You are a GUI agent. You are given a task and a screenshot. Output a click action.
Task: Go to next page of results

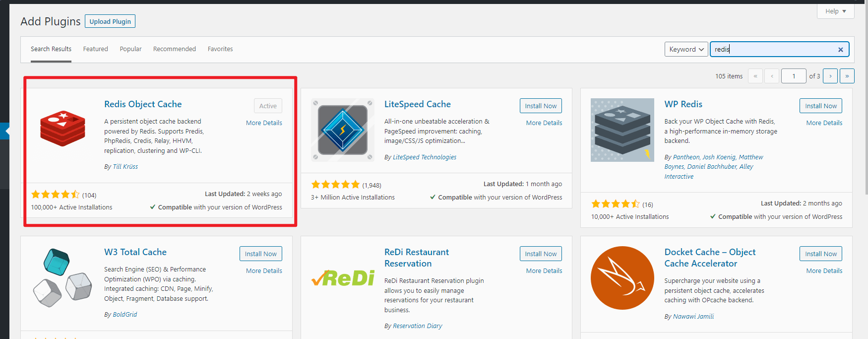coord(830,76)
